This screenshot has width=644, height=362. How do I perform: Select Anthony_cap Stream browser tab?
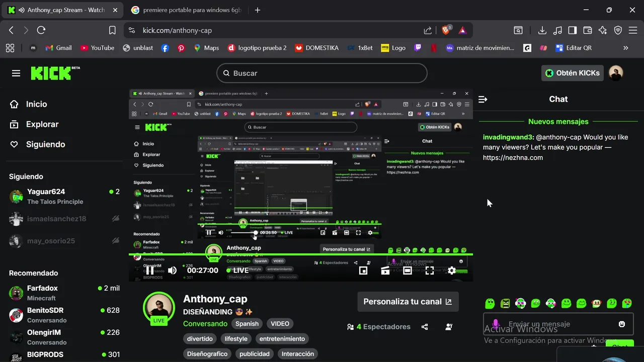pos(62,10)
